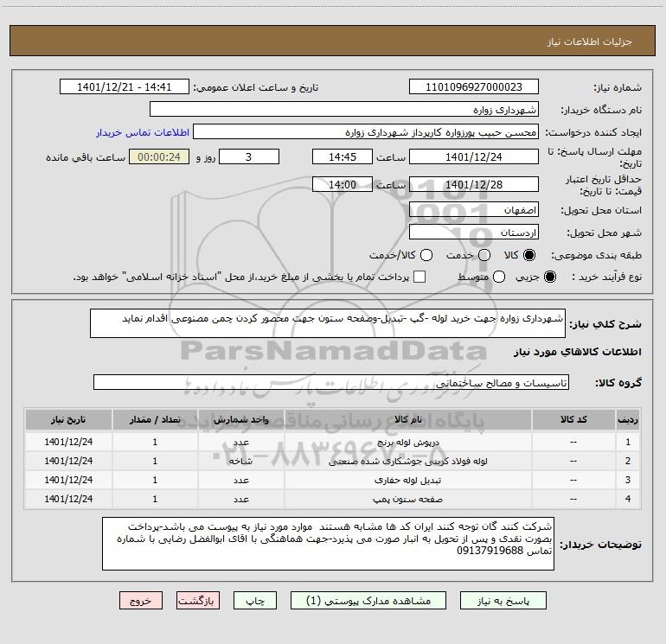This screenshot has width=666, height=644.
Task: Click the price validity date field 1401/12/28
Action: (474, 184)
